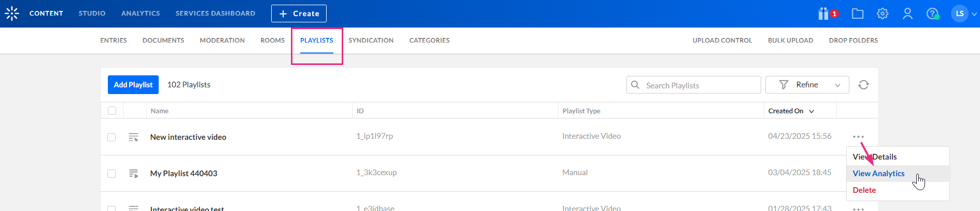Viewport: 980px width, 211px height.
Task: Open actions menu for Interactive video test
Action: click(858, 209)
